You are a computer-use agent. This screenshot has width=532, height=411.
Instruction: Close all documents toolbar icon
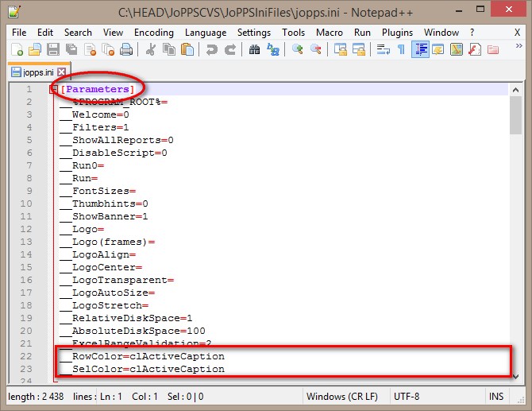[108, 49]
